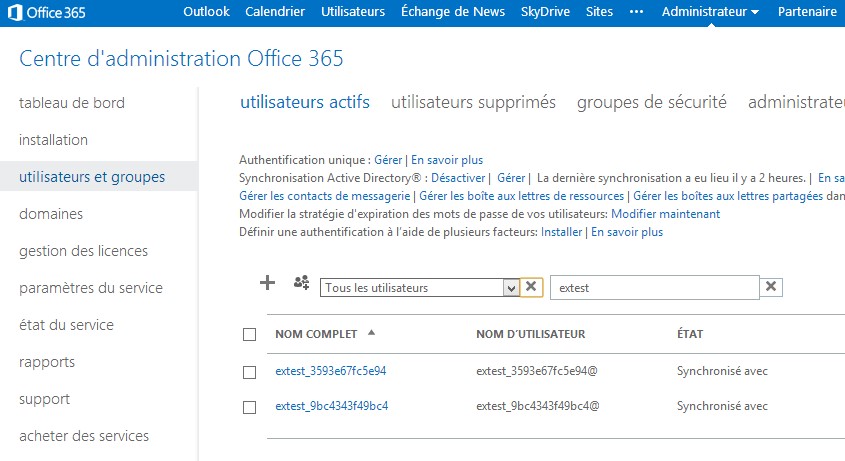
Task: Toggle the select-all users checkbox
Action: tap(250, 334)
